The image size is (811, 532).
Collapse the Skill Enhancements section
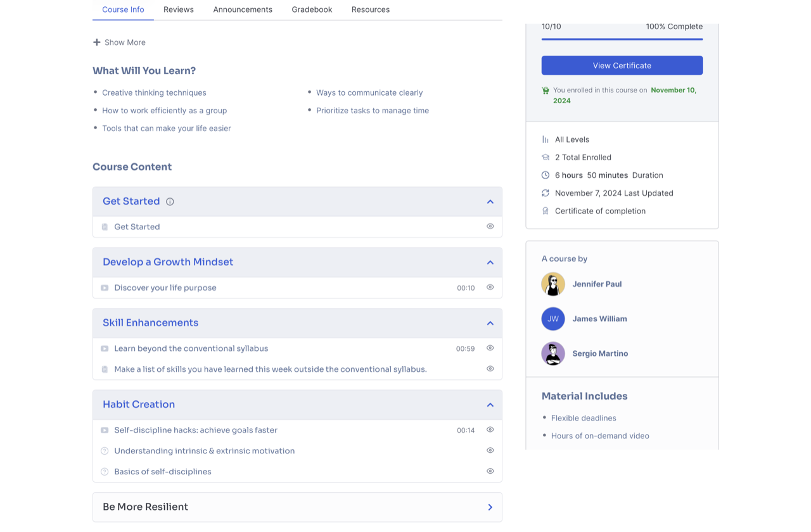pyautogui.click(x=490, y=322)
